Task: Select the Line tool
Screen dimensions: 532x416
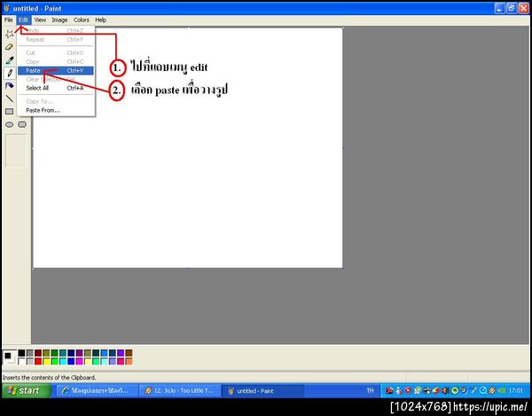Action: pos(9,98)
